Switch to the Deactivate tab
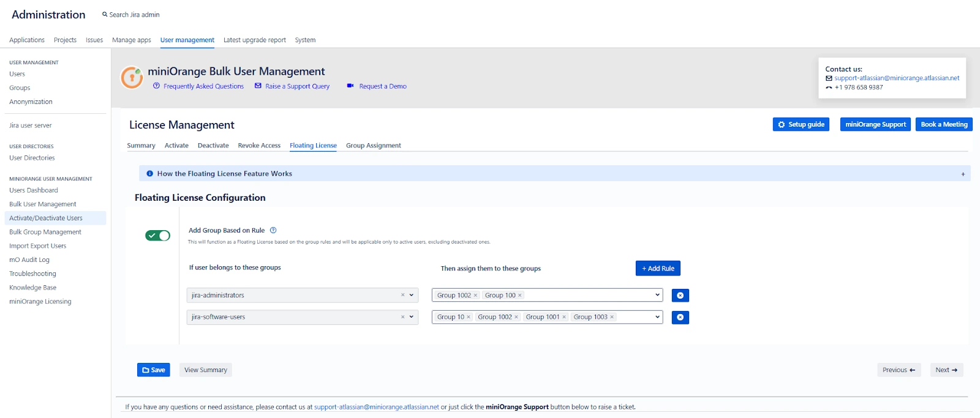Image resolution: width=980 pixels, height=418 pixels. [213, 146]
